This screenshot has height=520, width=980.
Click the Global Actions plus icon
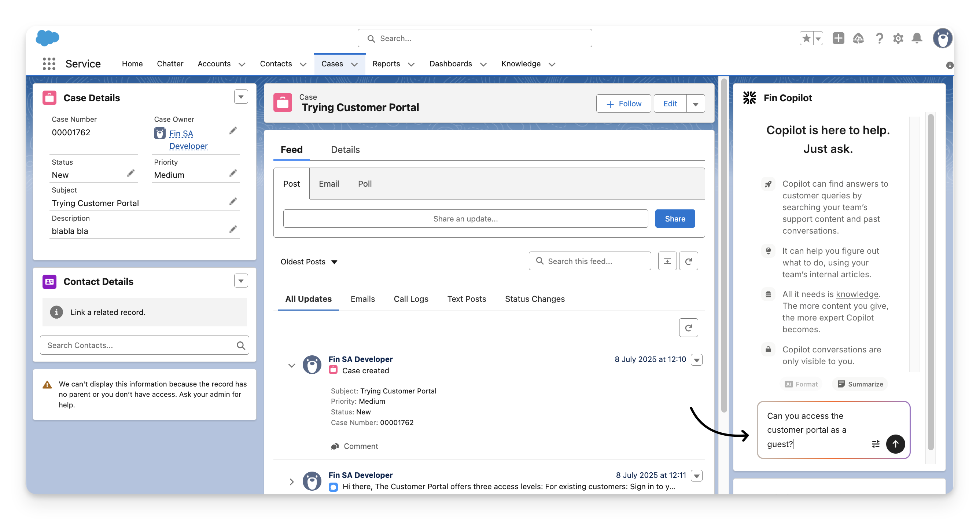(838, 39)
